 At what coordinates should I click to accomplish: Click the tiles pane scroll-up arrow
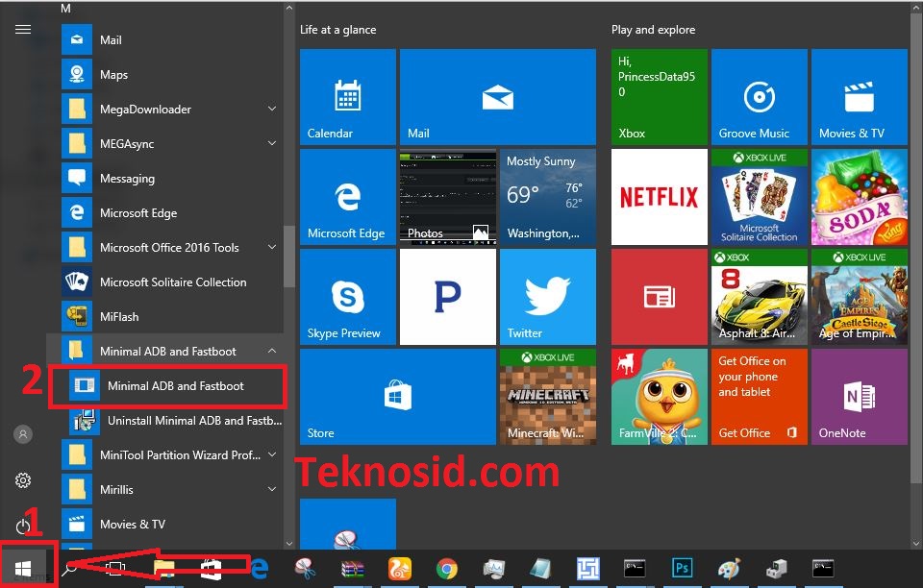pos(917,9)
